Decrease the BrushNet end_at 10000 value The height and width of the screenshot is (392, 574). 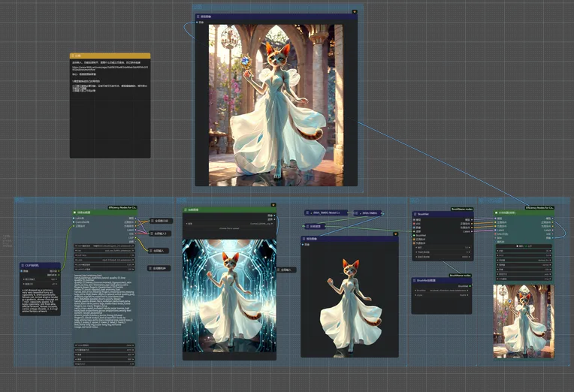coord(416,257)
